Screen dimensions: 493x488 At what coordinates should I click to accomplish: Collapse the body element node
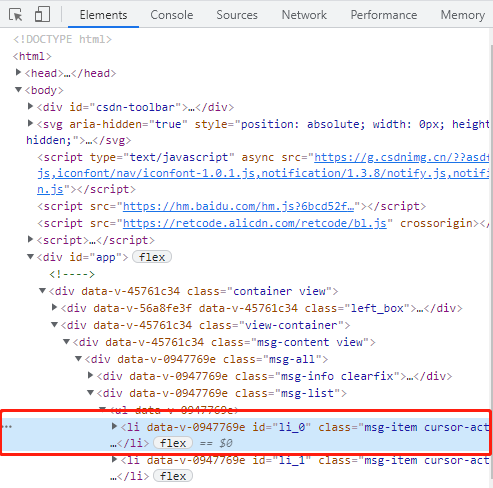(x=18, y=90)
